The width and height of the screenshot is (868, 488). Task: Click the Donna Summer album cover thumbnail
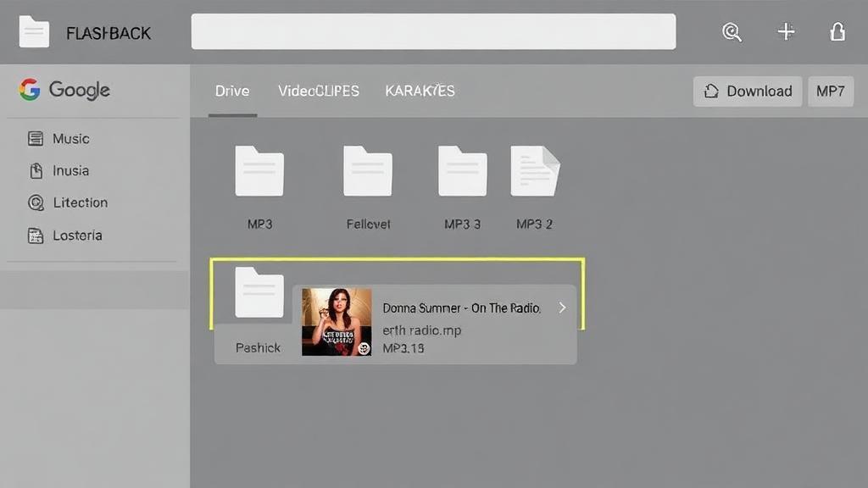pyautogui.click(x=337, y=322)
